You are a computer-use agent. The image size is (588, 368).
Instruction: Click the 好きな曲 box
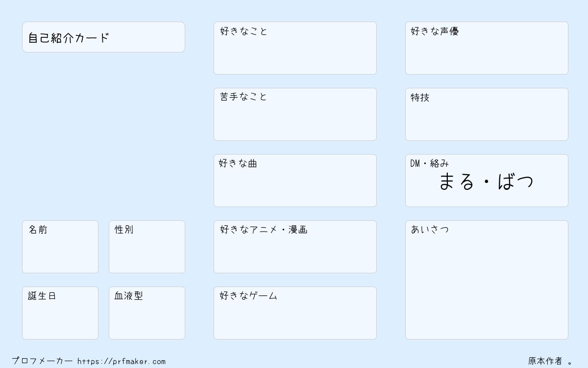(x=295, y=181)
